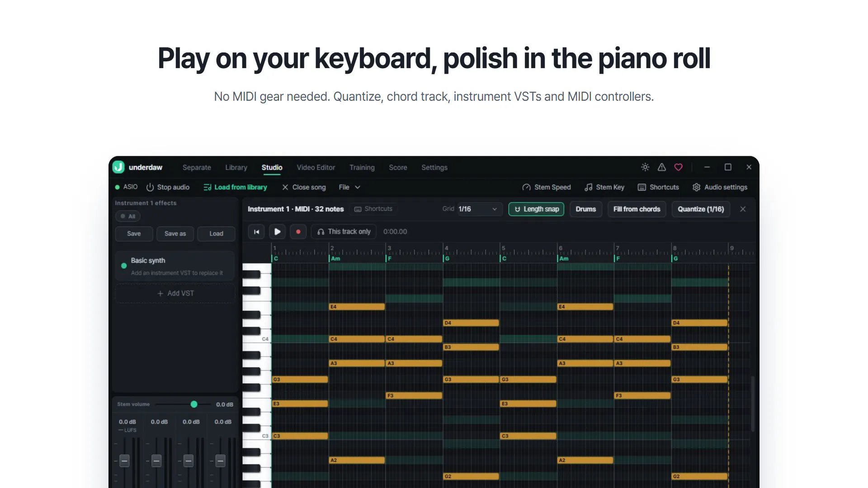The width and height of the screenshot is (868, 488).
Task: Go to the Score tab
Action: 398,168
